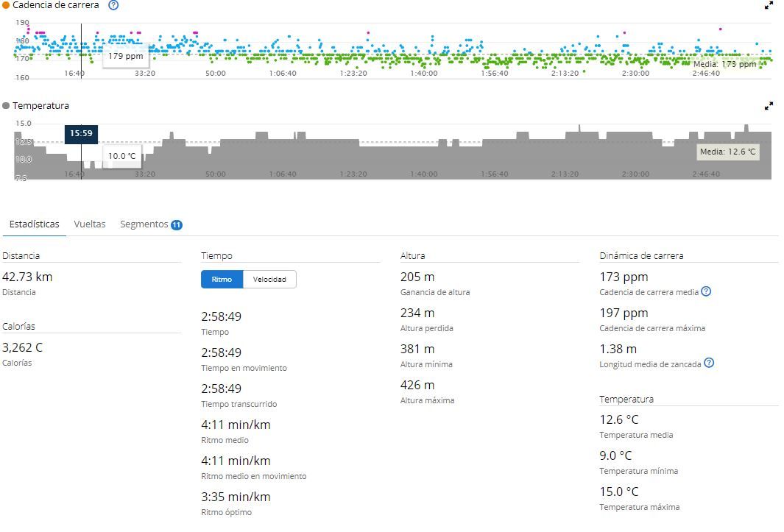This screenshot has height=532, width=784.
Task: Click the Tiempo transcurrido label
Action: tap(239, 404)
